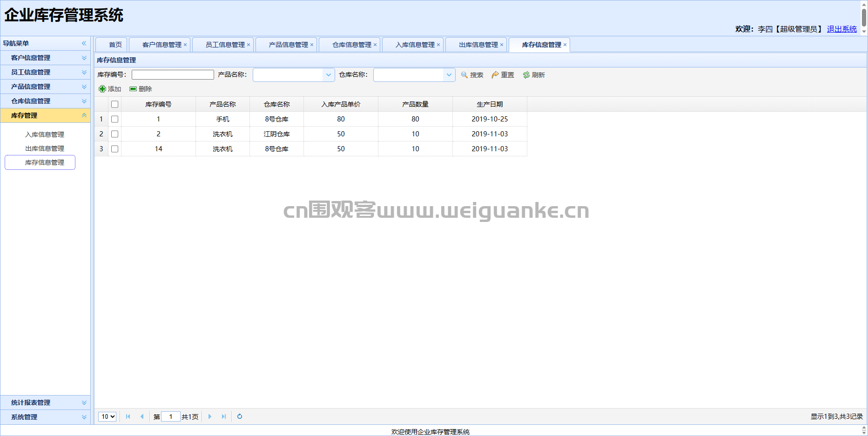Go to first page in pager

coord(128,416)
